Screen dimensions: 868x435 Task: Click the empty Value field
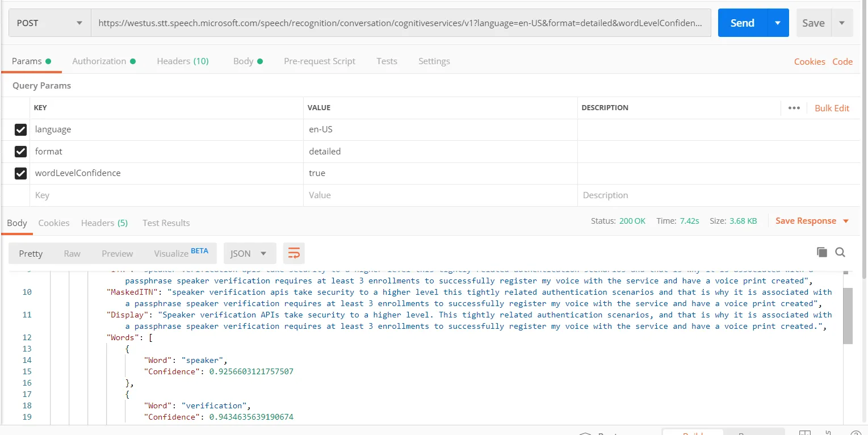441,195
